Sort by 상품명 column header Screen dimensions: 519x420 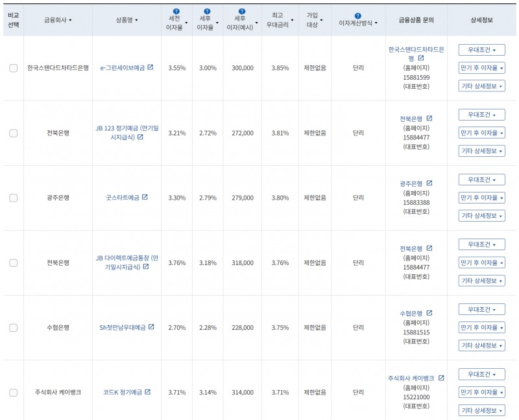tap(127, 20)
